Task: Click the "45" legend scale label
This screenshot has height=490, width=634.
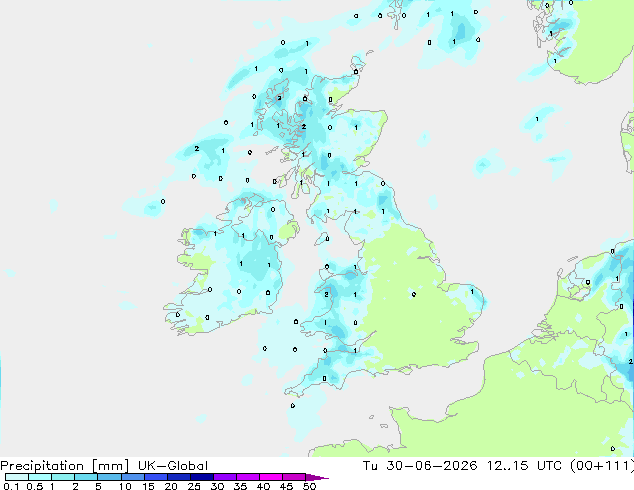Action: (286, 486)
